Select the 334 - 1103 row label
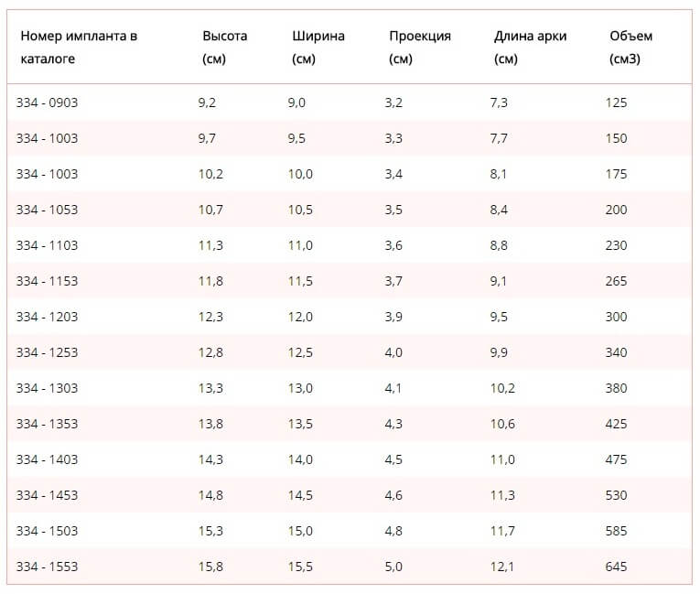 tap(47, 245)
